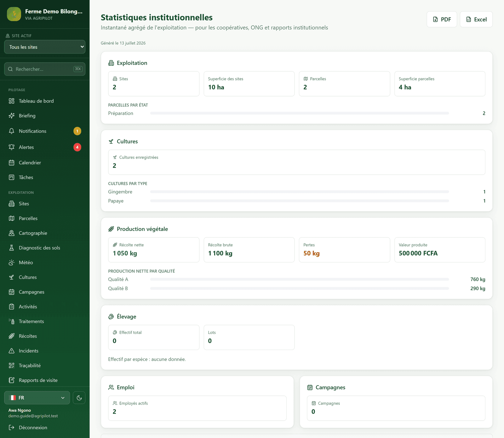
Task: Click the Excel spreadsheet icon
Action: click(469, 19)
